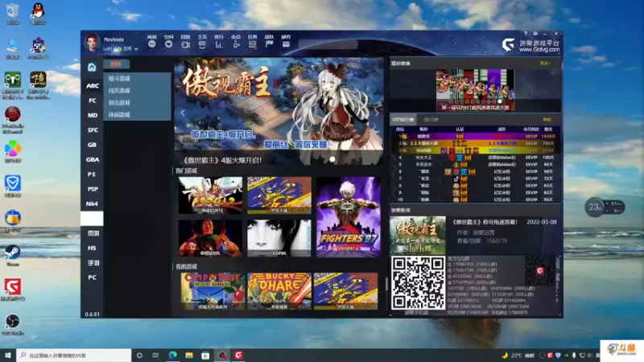Expand the online status dropdown arrow

[136, 49]
